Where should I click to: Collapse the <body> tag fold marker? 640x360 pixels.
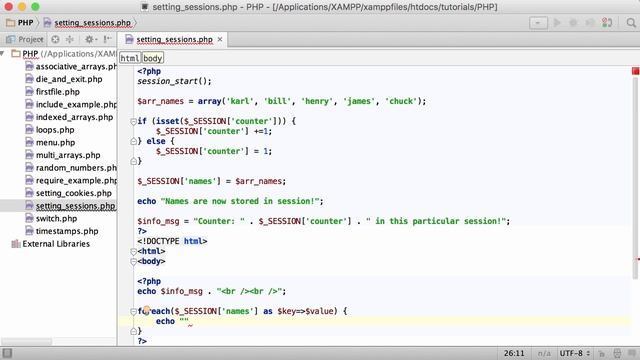pyautogui.click(x=133, y=261)
